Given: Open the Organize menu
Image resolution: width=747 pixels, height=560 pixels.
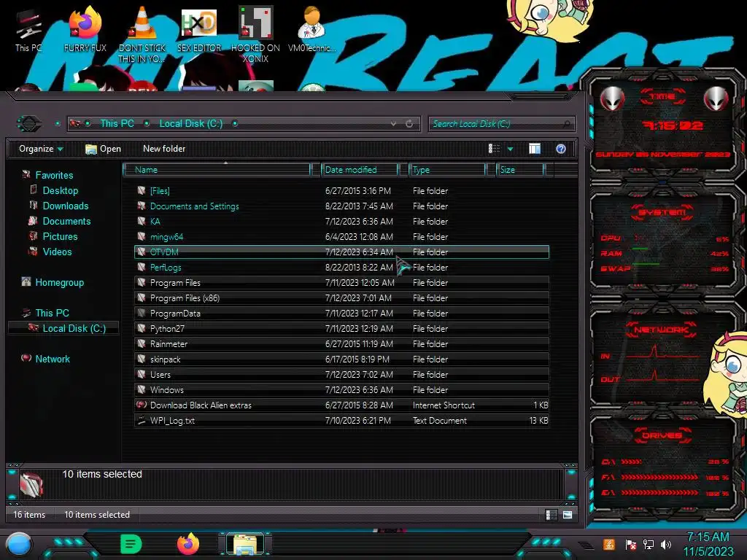Looking at the screenshot, I should point(41,149).
